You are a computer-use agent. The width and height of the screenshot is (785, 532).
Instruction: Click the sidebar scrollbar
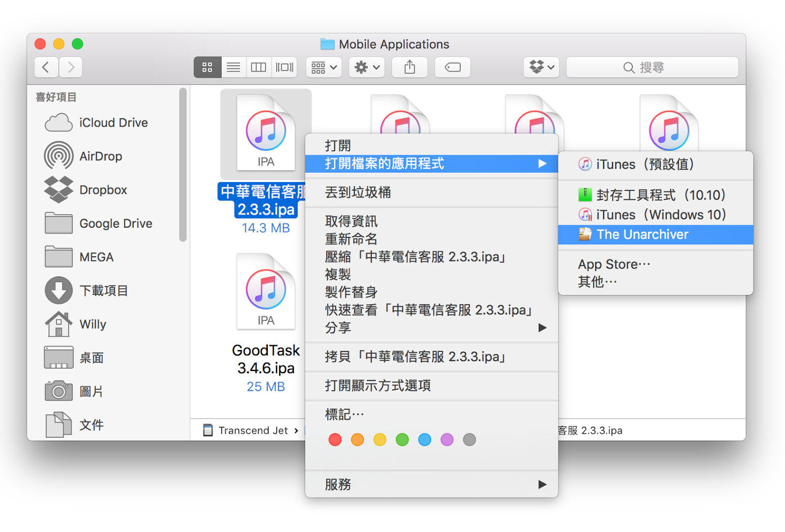[x=183, y=165]
